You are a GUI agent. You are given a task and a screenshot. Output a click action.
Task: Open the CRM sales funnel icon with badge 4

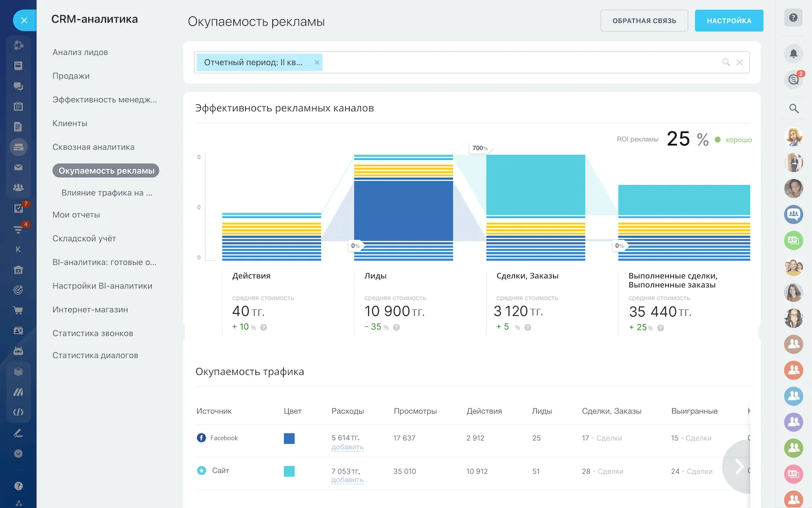(19, 230)
